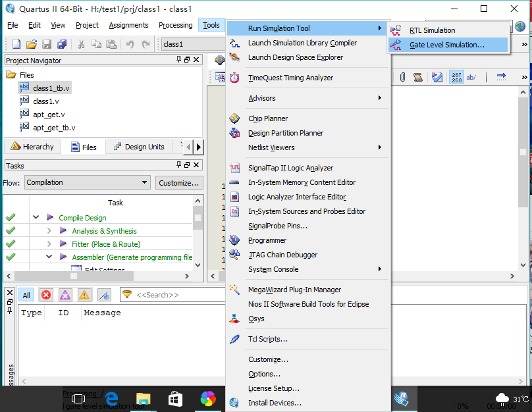The image size is (532, 412).
Task: Click the class1 project combo box
Action: [194, 44]
